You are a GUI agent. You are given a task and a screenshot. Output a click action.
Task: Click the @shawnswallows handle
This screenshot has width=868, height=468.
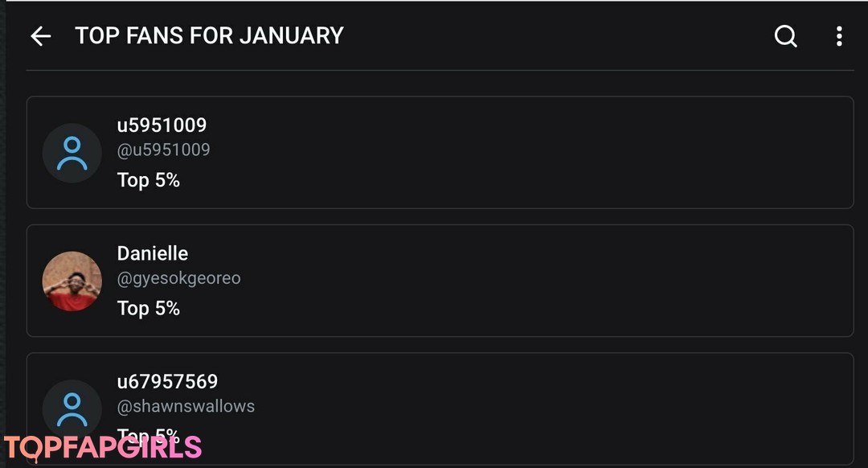coord(186,406)
